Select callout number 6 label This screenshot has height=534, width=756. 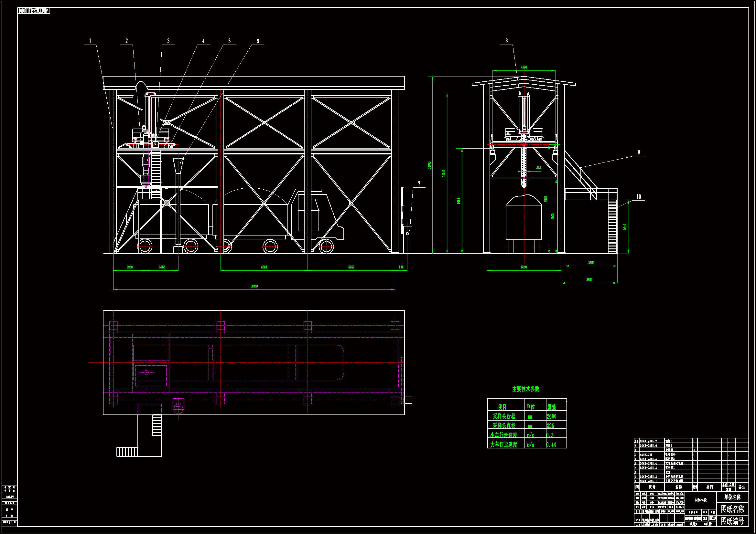(x=258, y=41)
